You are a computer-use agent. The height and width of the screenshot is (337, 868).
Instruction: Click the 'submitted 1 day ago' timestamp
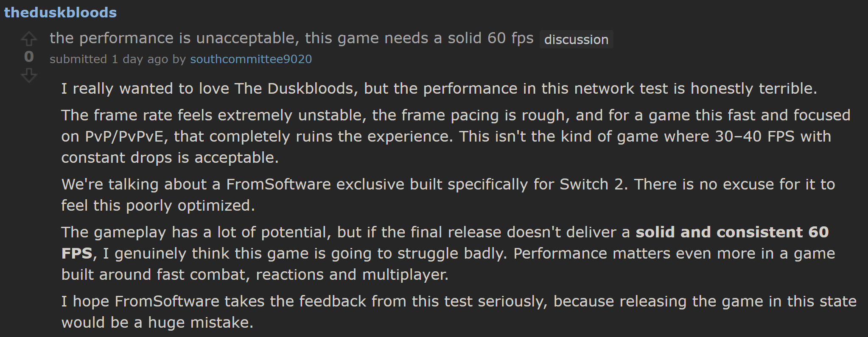[x=109, y=59]
